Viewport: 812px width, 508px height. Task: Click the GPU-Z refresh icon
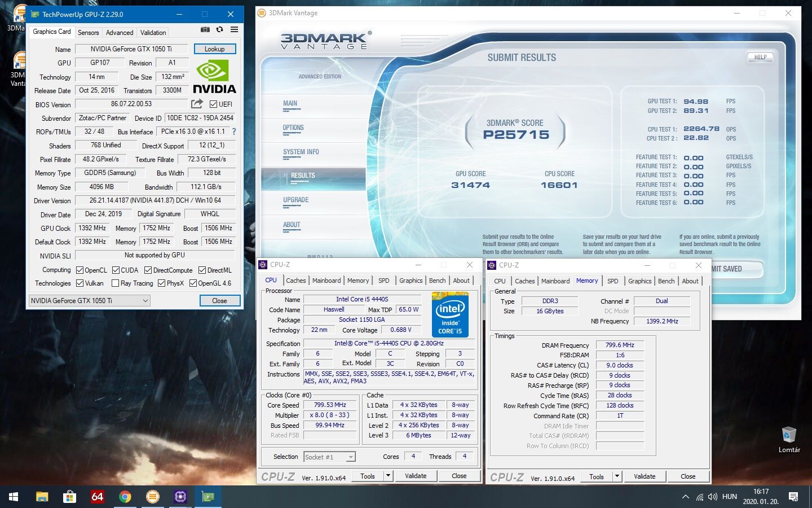tap(219, 29)
